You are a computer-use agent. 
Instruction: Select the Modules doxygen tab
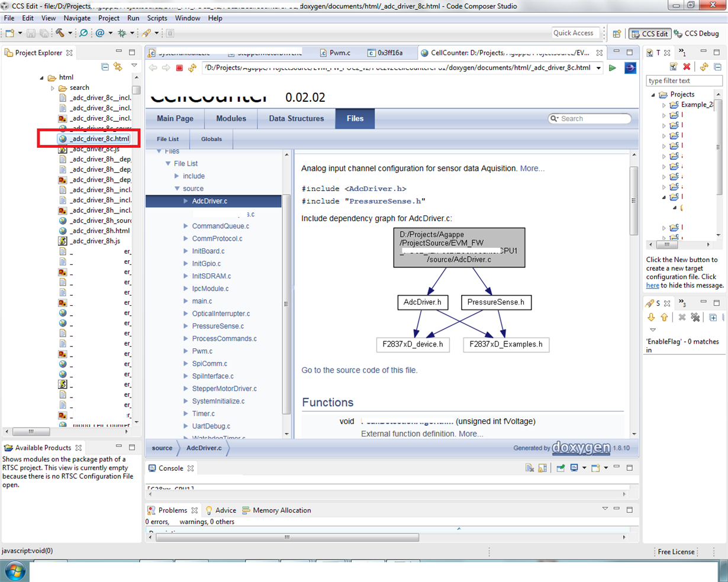(231, 118)
